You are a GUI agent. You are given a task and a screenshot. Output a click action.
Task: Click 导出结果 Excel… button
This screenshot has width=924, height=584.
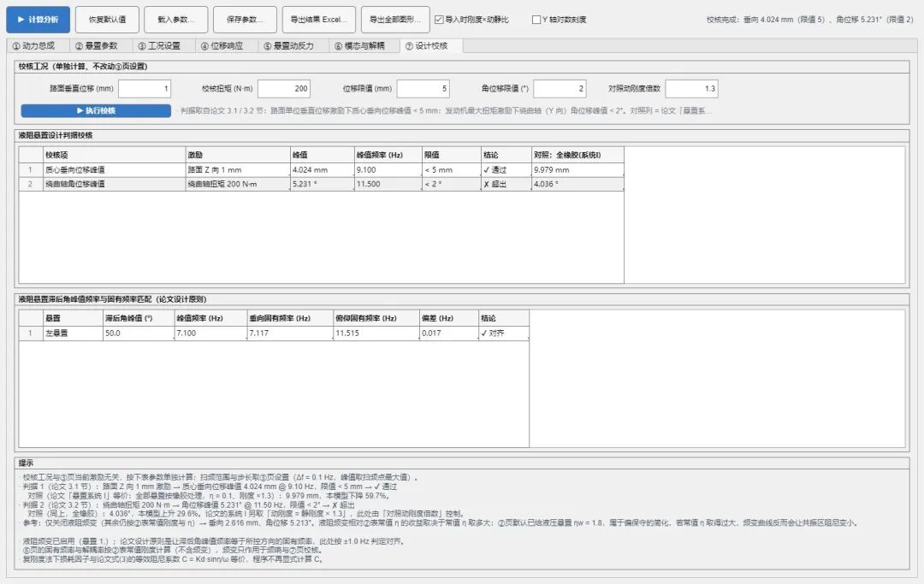[x=319, y=20]
